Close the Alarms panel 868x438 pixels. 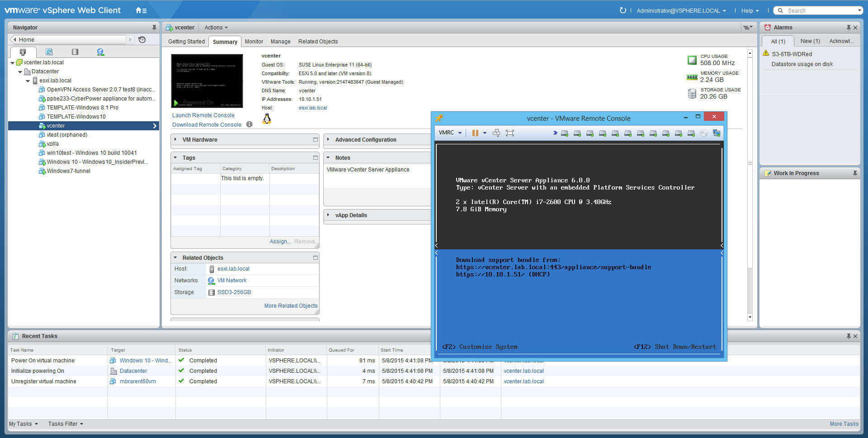coord(855,28)
